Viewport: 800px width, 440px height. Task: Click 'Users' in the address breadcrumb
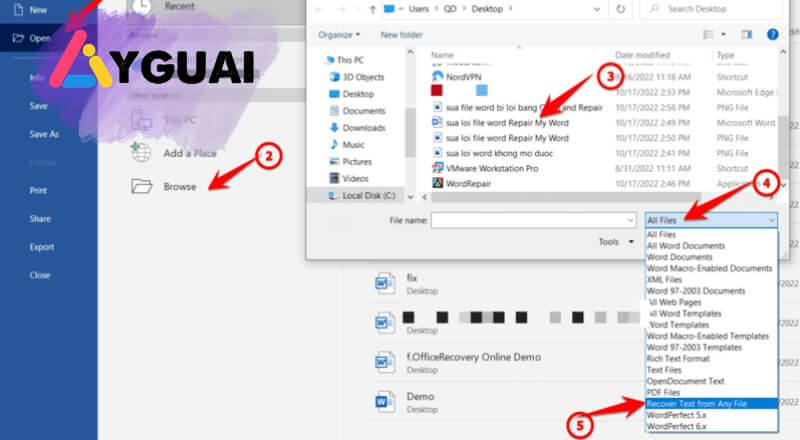click(x=418, y=9)
